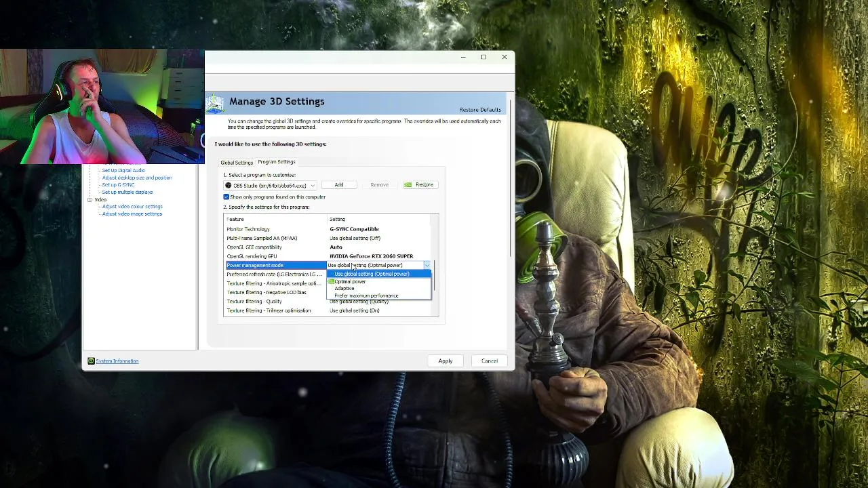
Task: Open Set up multiple displays
Action: pos(127,192)
